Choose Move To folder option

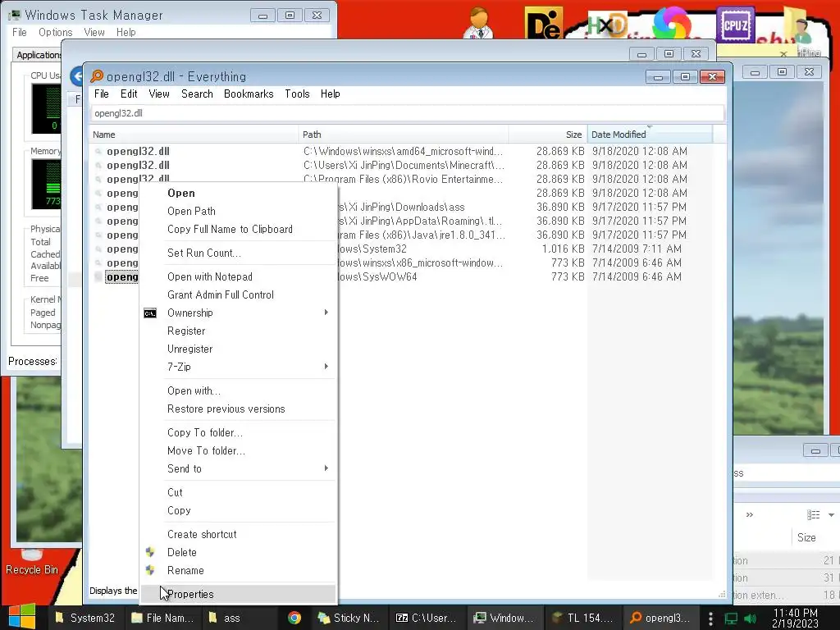click(206, 450)
